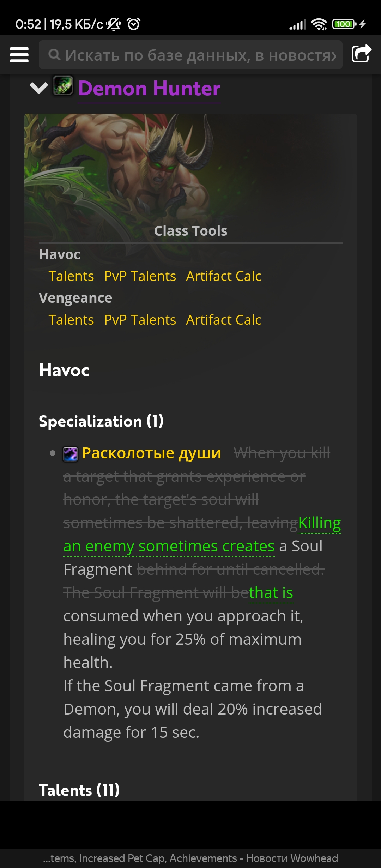This screenshot has height=868, width=381.
Task: Open Havoc Talents calculator
Action: pos(71,276)
